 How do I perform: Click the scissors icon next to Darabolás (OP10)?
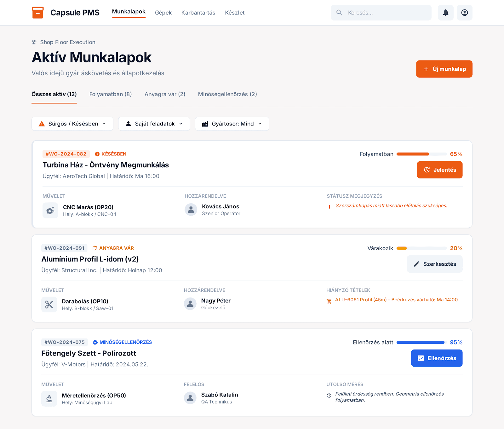pyautogui.click(x=49, y=304)
